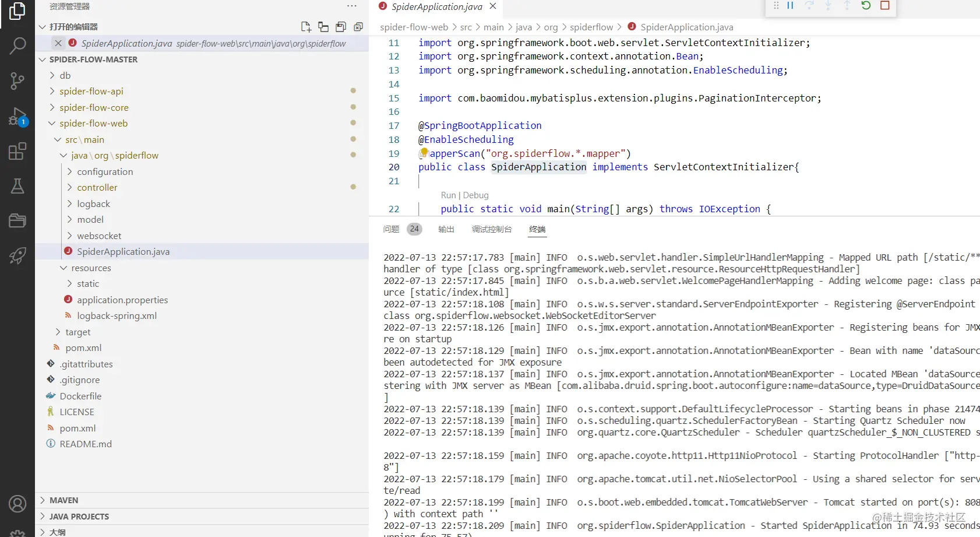Collapse the SPIDER-FLOW-MASTER root folder

42,59
